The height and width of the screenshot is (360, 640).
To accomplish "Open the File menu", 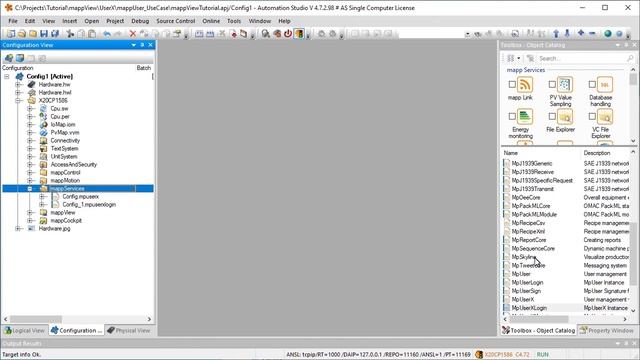I will [13, 21].
